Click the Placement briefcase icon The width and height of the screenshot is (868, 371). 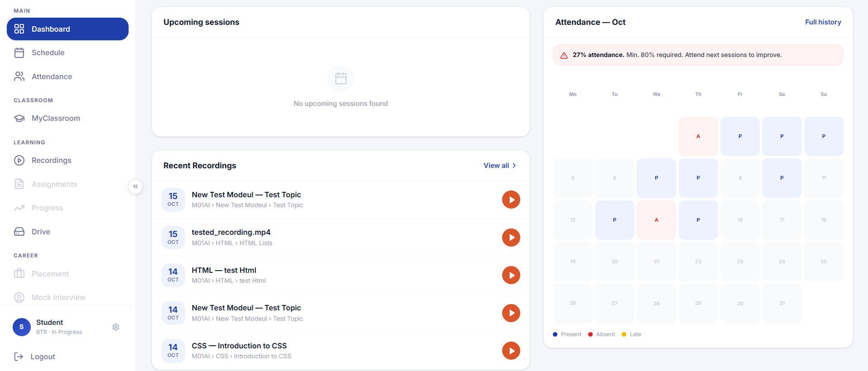point(19,274)
